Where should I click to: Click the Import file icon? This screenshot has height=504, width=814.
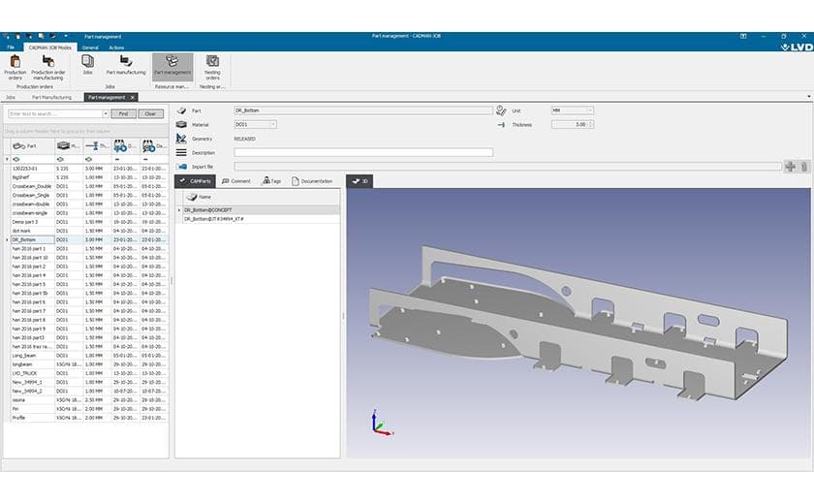click(x=182, y=167)
